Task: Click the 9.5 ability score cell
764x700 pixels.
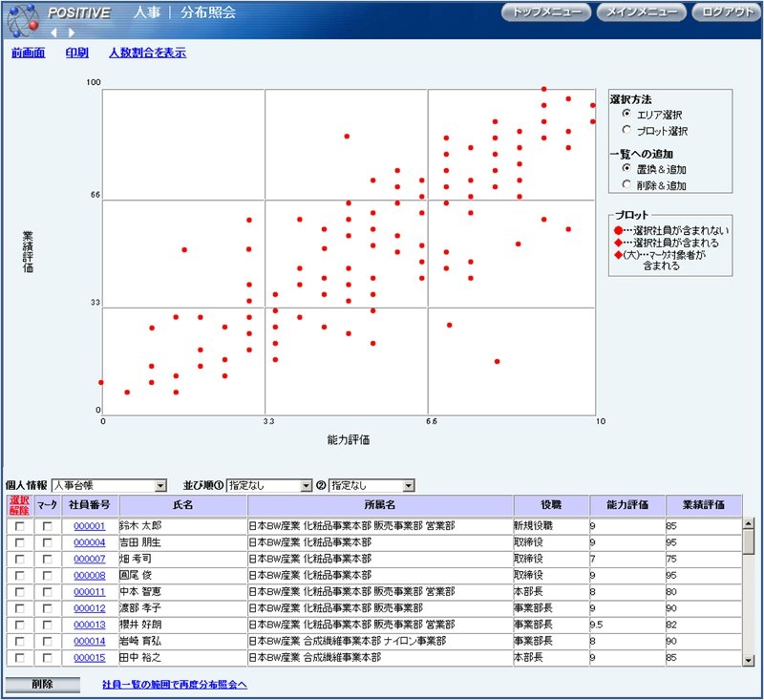Action: [627, 625]
